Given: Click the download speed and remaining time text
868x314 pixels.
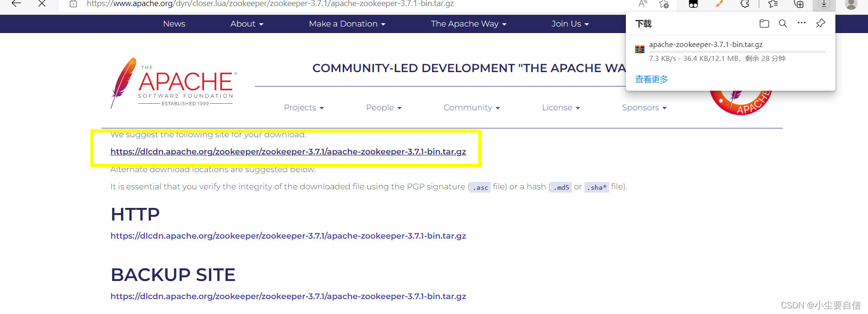Looking at the screenshot, I should pyautogui.click(x=717, y=59).
